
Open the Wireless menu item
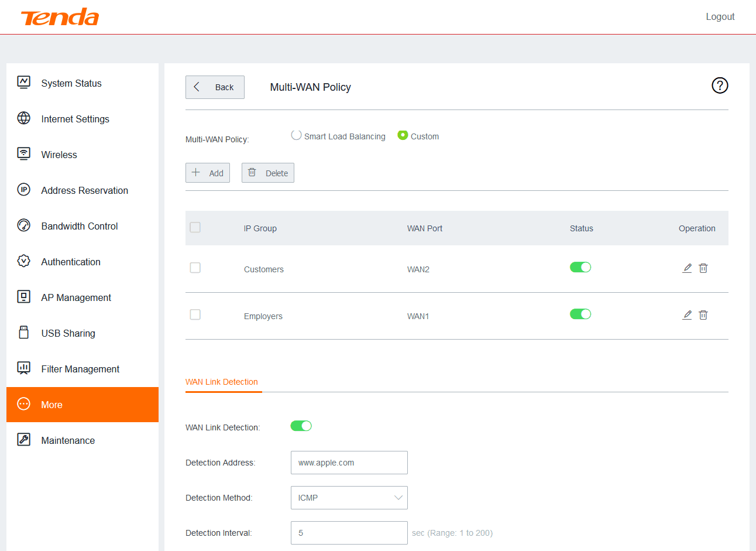tap(83, 155)
